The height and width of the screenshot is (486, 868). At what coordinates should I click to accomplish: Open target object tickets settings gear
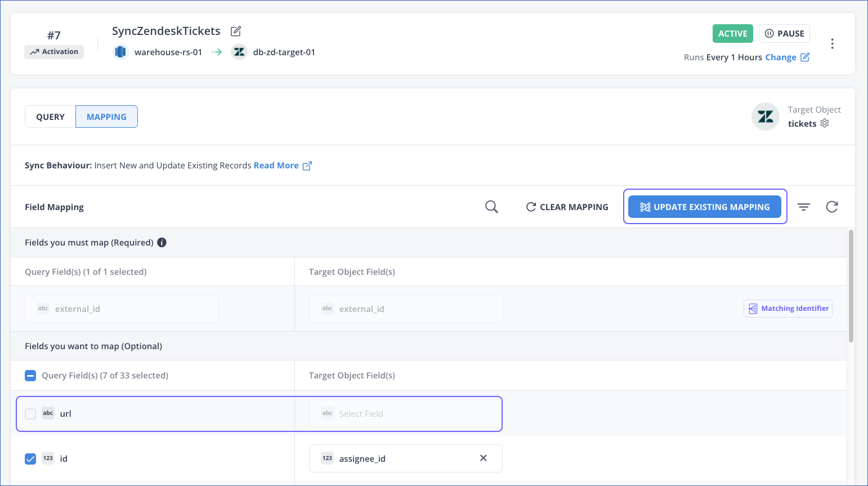[825, 123]
